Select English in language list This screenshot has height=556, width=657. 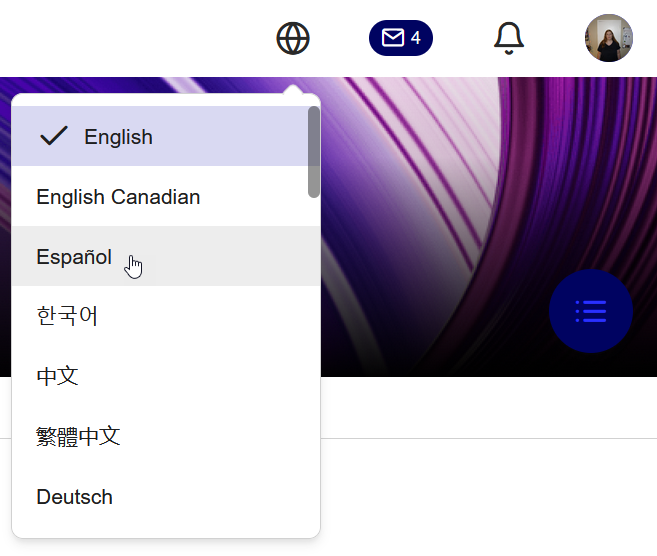[166, 136]
